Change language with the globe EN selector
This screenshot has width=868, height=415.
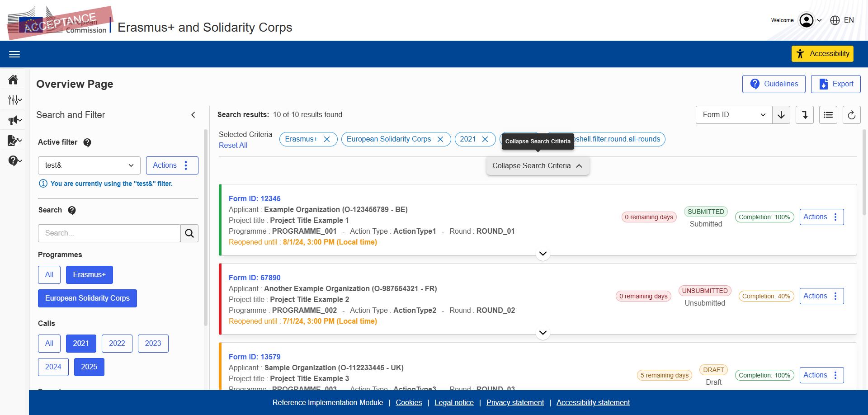(x=842, y=20)
